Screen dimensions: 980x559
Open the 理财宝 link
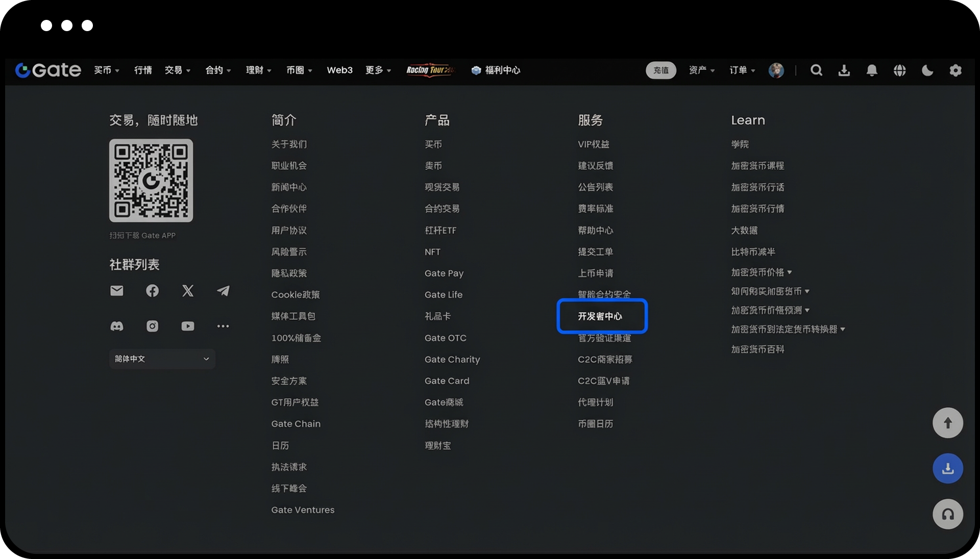tap(438, 446)
